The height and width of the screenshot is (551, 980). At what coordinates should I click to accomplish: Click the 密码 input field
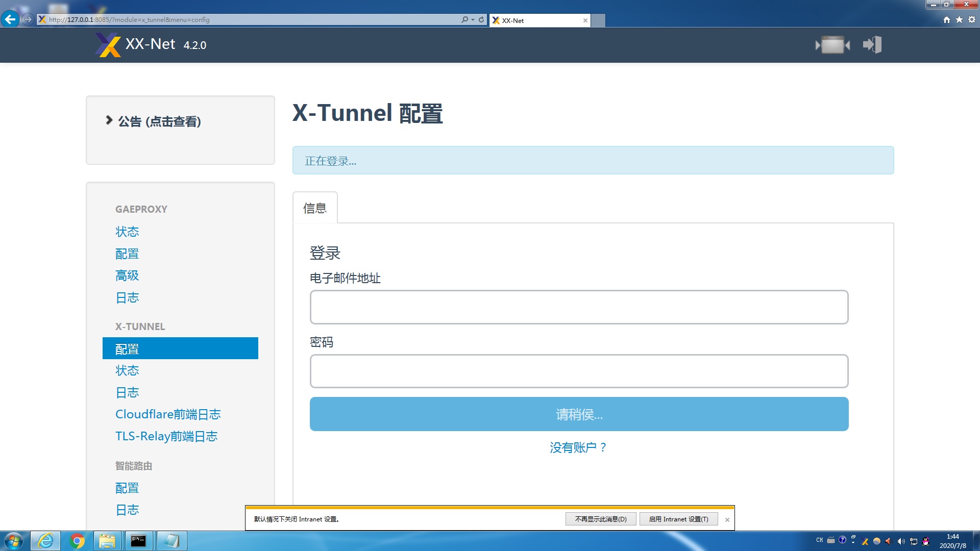click(x=578, y=371)
